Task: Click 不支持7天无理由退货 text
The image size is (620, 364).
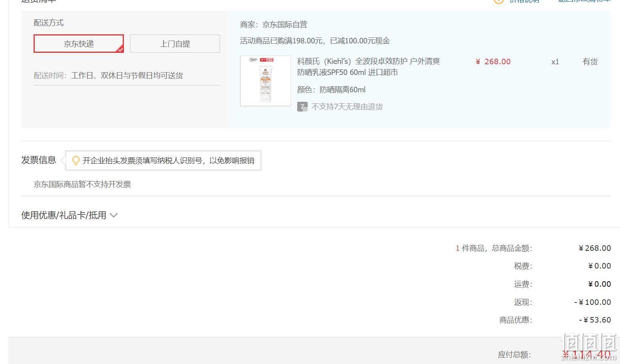Action: tap(347, 107)
